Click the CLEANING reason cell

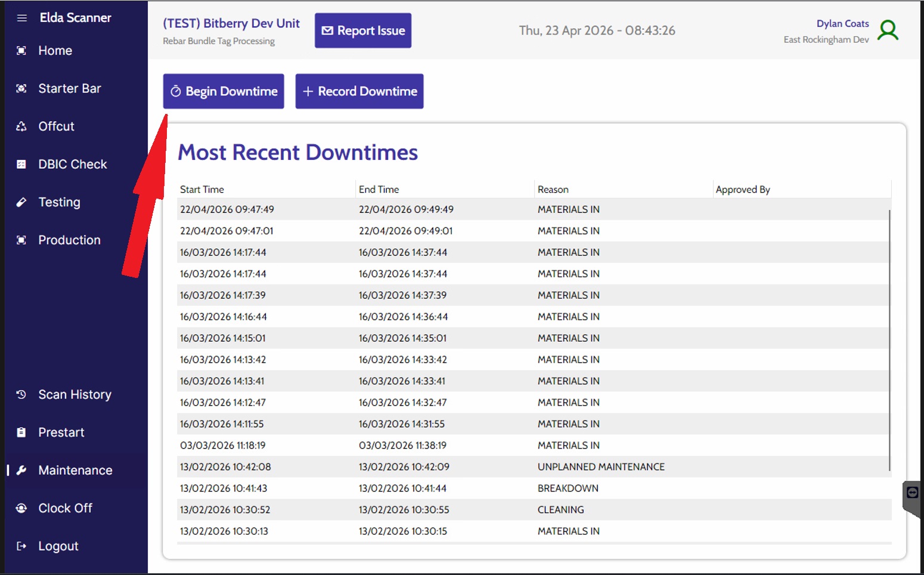click(561, 510)
